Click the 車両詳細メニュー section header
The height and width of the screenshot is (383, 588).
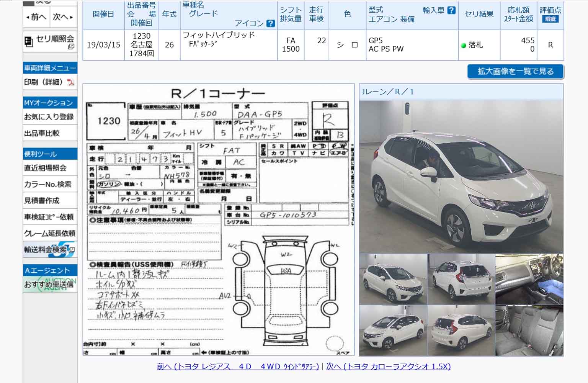click(x=50, y=68)
